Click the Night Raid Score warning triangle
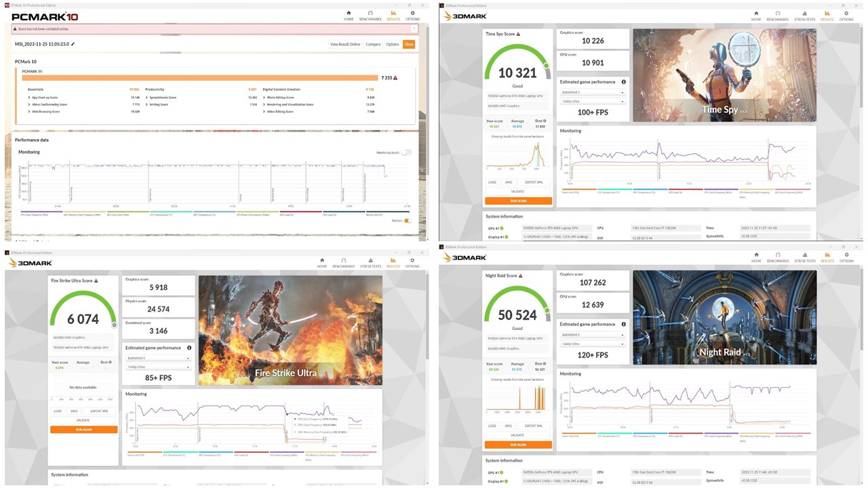The image size is (868, 488). [521, 276]
